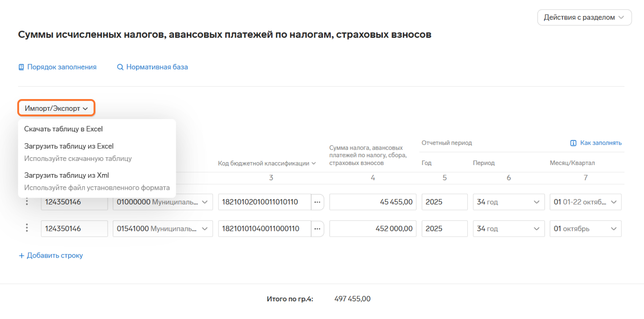
Task: Click the three-dot menu of first row
Action: 27,202
